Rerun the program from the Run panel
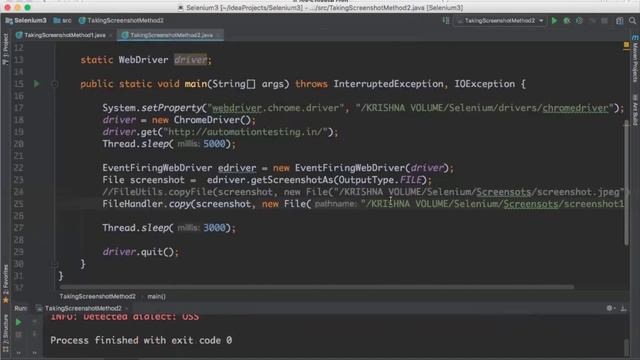The image size is (640, 360). (18, 322)
